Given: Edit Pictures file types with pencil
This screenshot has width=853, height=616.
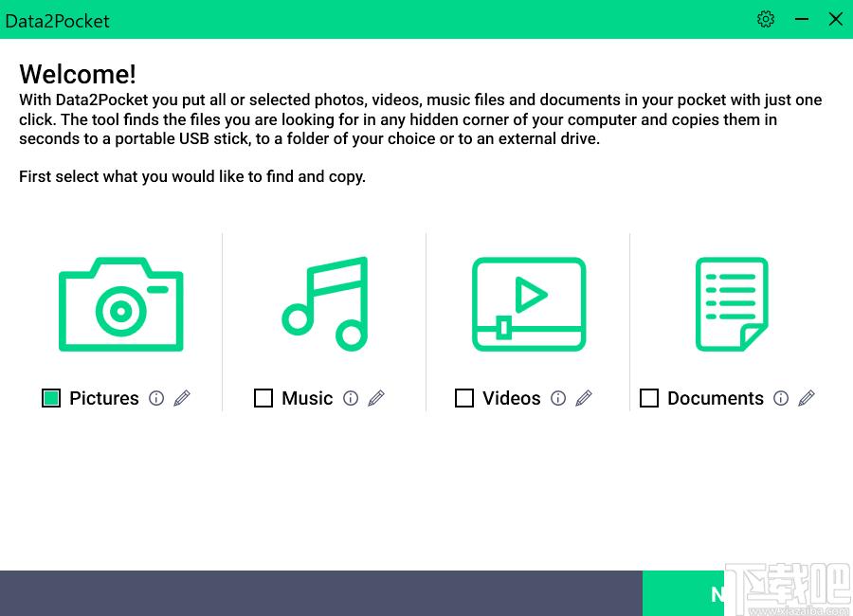Looking at the screenshot, I should [182, 398].
